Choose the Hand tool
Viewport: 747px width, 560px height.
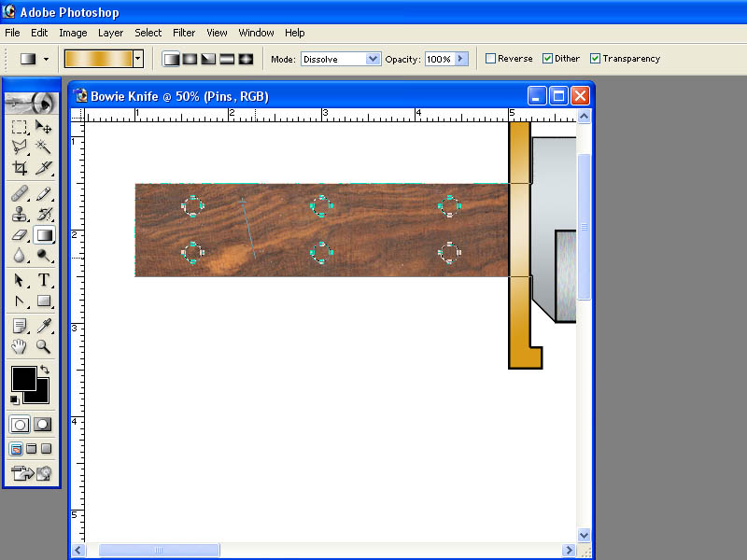pyautogui.click(x=20, y=346)
